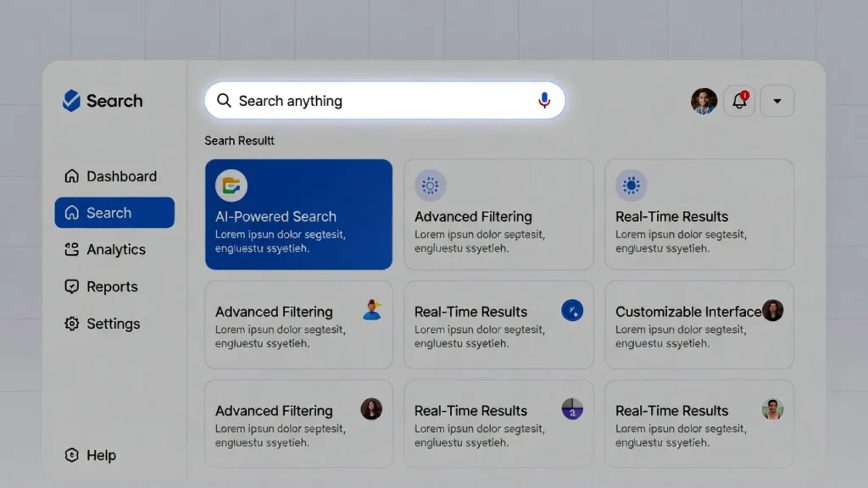Screen dimensions: 868x488
Task: Open the notifications bell icon
Action: point(740,102)
